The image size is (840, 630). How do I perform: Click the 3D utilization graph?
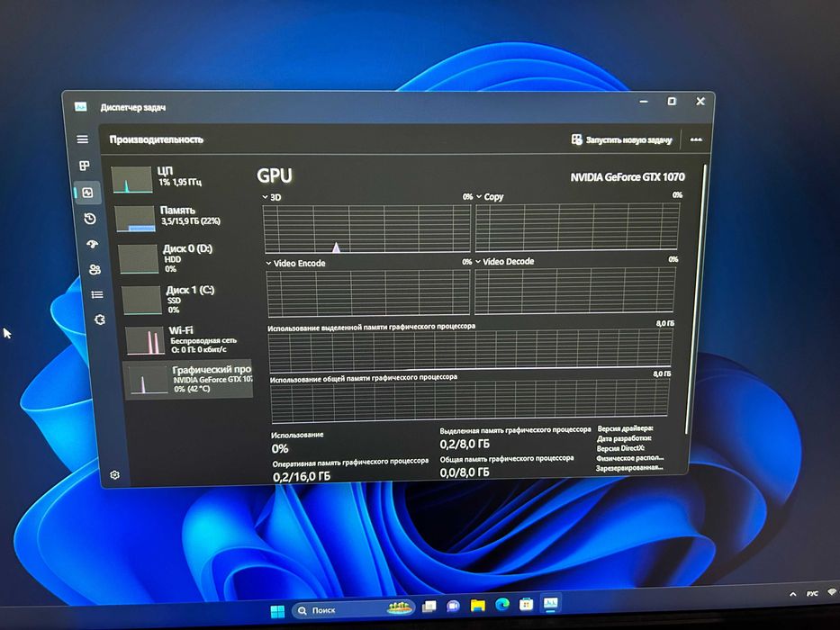367,229
